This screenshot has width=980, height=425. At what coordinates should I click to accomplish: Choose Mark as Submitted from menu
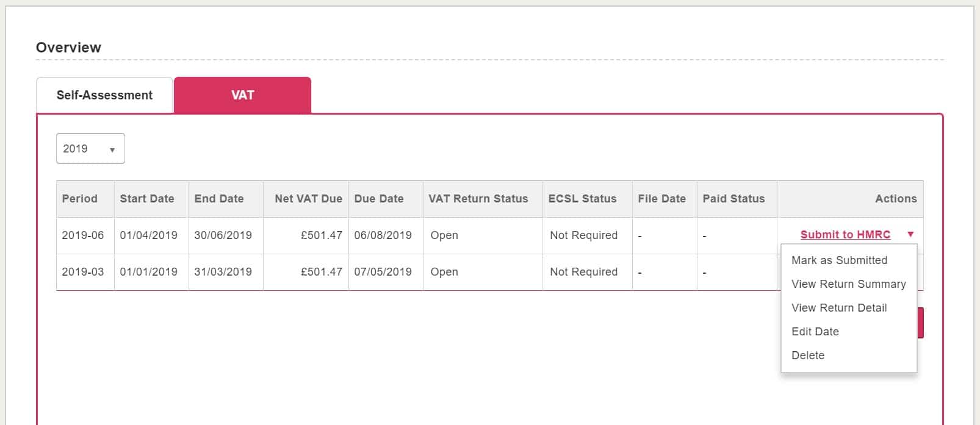pos(839,260)
